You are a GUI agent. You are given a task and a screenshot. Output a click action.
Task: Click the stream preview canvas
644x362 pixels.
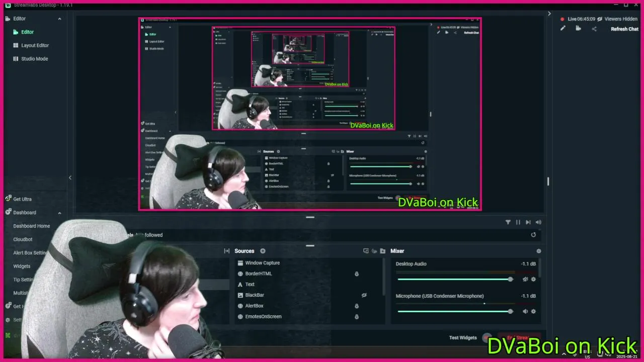coord(310,114)
